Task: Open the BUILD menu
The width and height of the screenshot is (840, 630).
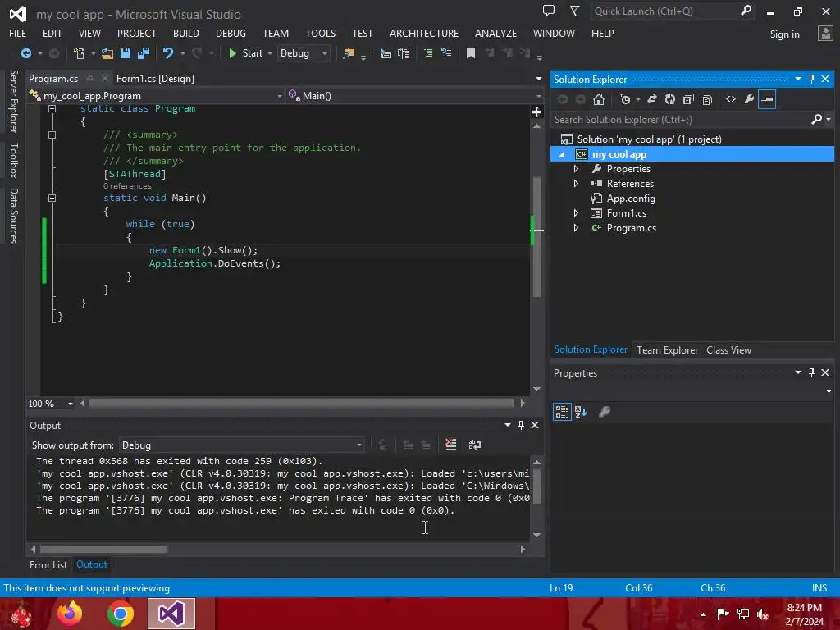Action: [186, 33]
